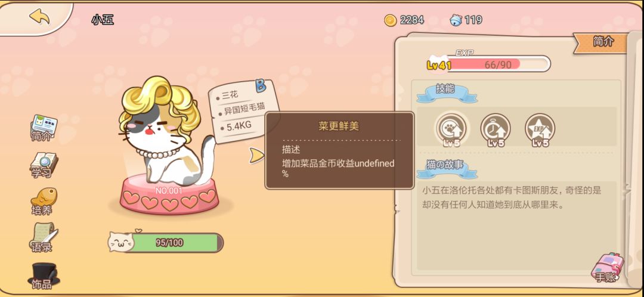Click the 猫の故事 ribbon header
Screen dimensions: 644x297
tap(447, 168)
